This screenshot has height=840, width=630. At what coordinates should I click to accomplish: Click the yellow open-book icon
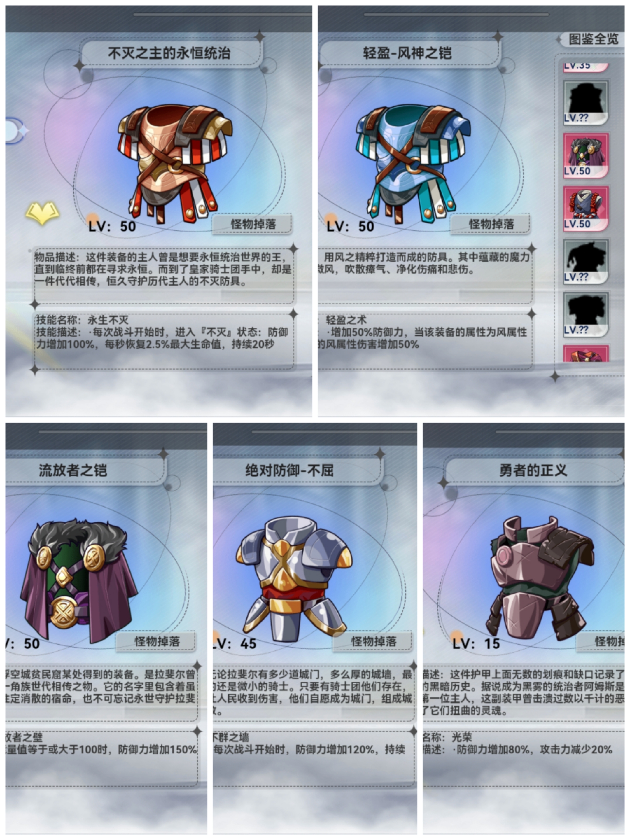[42, 213]
